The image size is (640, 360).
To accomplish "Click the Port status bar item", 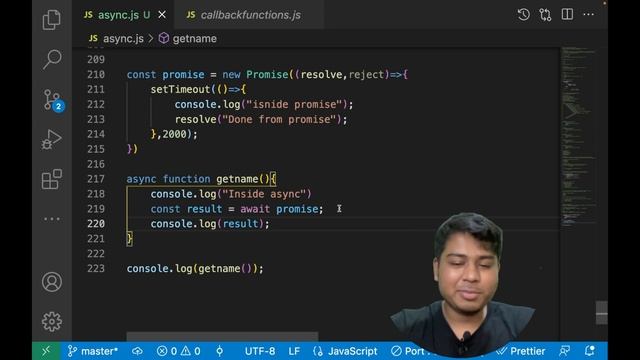I will point(408,351).
